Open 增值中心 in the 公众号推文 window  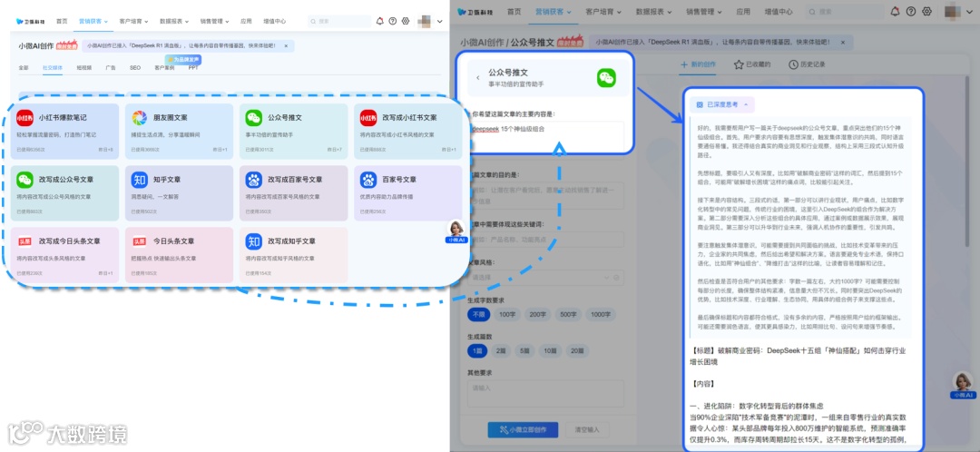tap(779, 11)
